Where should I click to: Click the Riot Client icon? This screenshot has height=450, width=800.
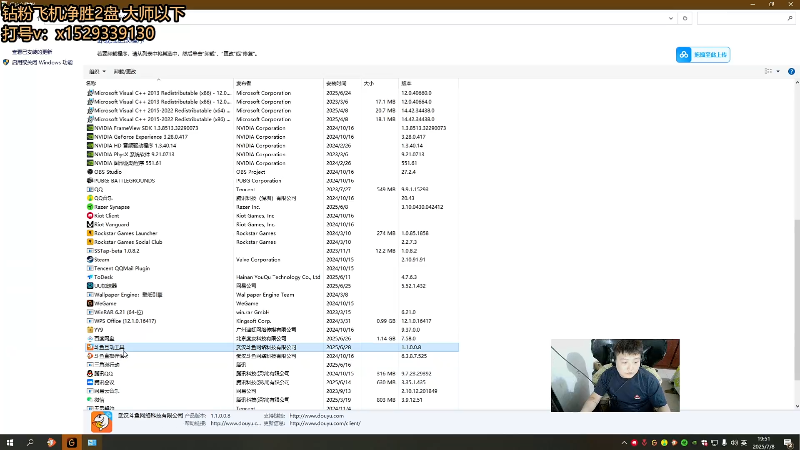click(x=90, y=216)
